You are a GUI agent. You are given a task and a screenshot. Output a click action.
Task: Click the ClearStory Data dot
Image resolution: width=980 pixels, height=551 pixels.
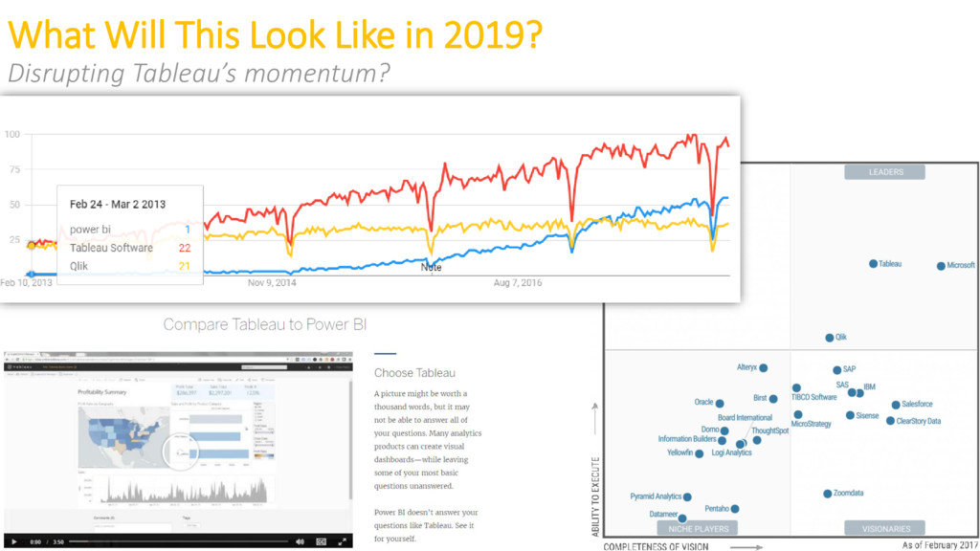pyautogui.click(x=890, y=421)
